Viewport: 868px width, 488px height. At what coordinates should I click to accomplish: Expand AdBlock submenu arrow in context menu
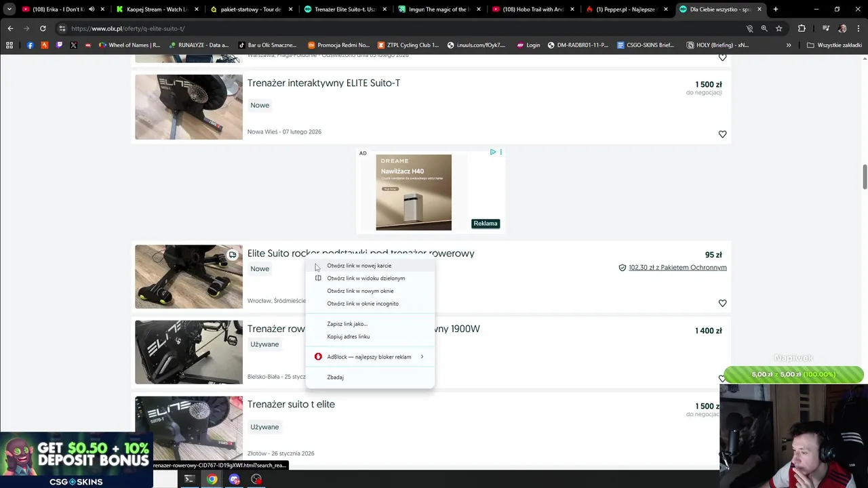tap(422, 357)
